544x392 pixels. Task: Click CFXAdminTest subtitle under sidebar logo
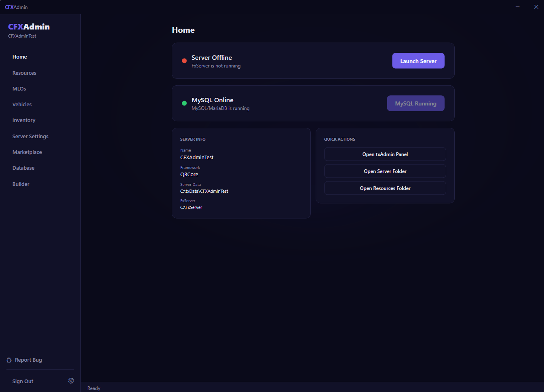tap(22, 36)
